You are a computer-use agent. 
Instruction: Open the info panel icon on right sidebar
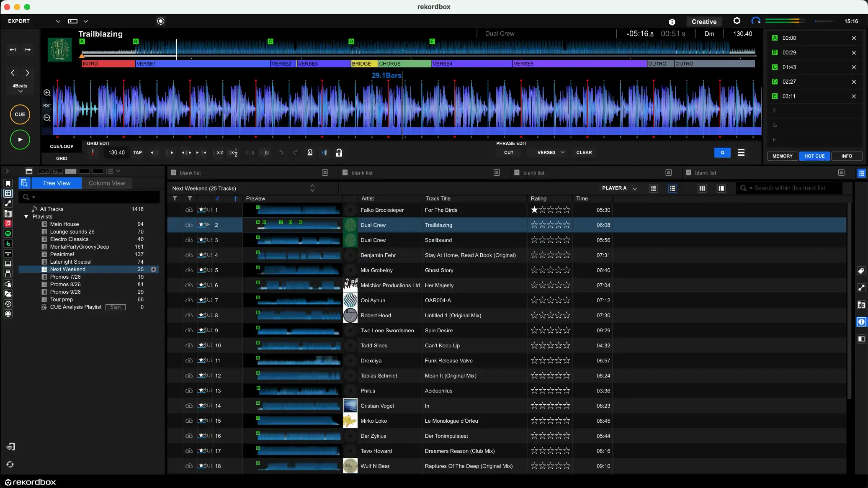pos(861,322)
